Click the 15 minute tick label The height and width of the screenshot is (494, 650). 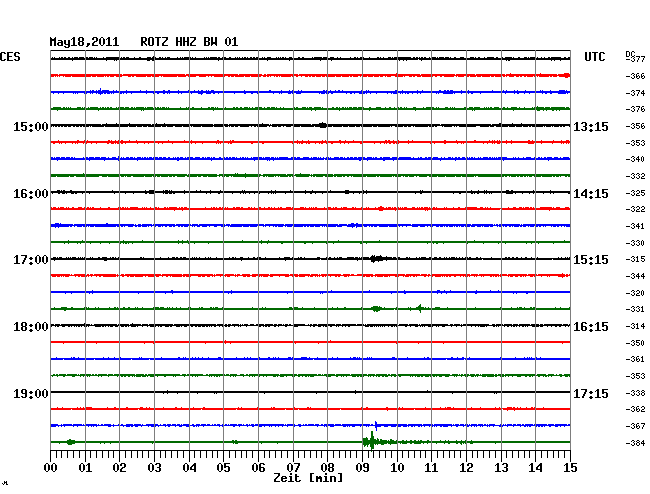[570, 468]
